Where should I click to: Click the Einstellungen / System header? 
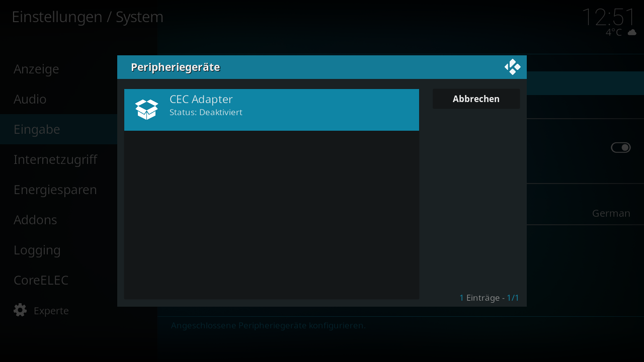[88, 17]
